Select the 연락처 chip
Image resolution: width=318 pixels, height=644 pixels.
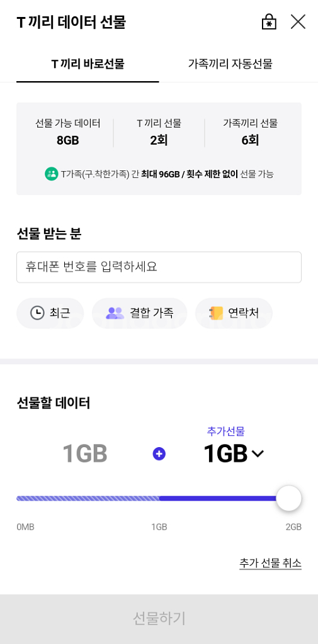(x=234, y=313)
